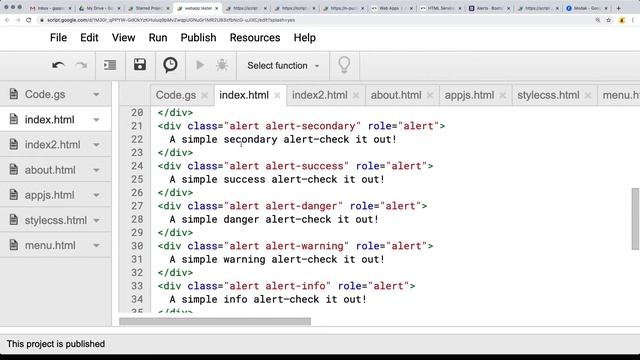
Task: Expand index.html file options arrow
Action: pos(96,120)
